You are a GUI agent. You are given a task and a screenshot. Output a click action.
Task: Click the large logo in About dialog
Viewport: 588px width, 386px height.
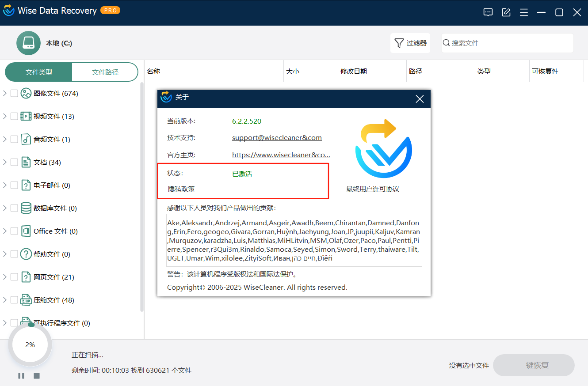coord(383,149)
